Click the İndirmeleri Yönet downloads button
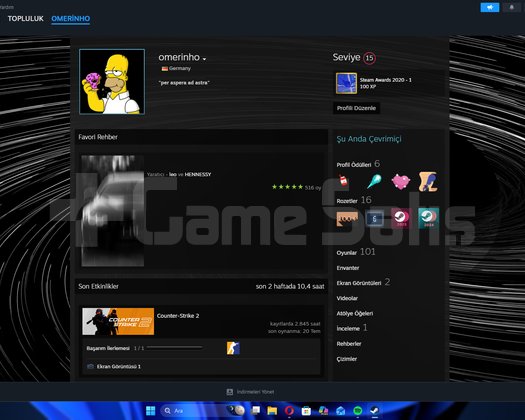Screen dimensions: 525x420 coord(255,392)
